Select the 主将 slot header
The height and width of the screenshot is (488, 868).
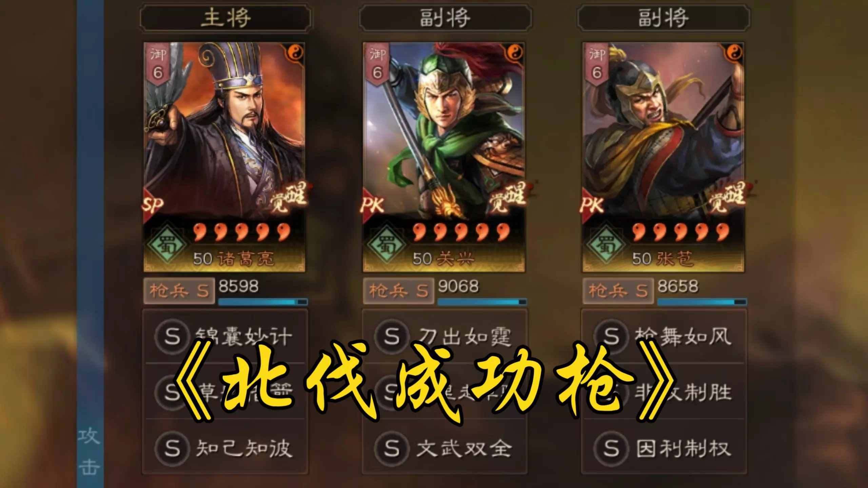pos(225,18)
